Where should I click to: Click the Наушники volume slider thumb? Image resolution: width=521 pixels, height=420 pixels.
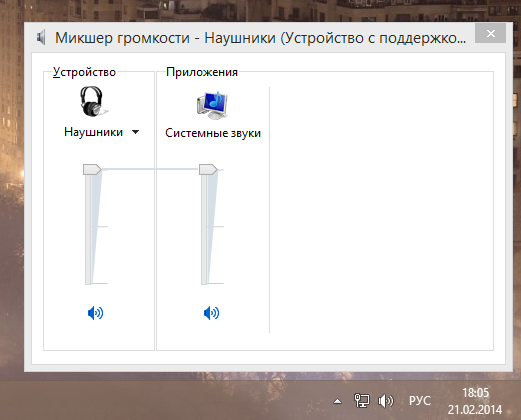coord(92,169)
